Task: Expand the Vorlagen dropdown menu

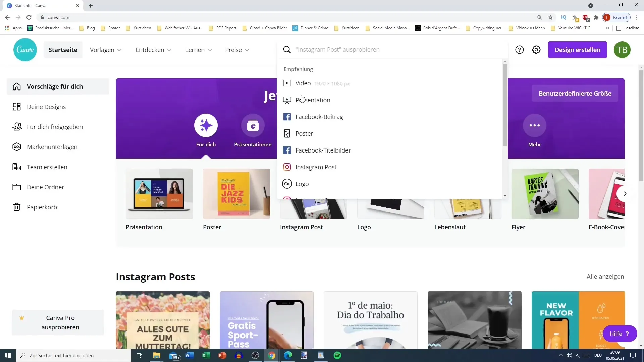Action: (106, 50)
